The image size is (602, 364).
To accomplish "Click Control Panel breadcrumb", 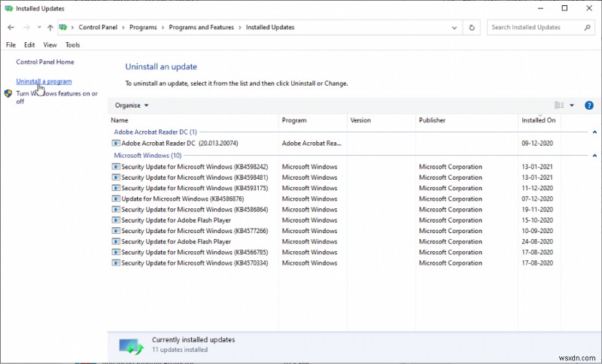I will pyautogui.click(x=98, y=27).
